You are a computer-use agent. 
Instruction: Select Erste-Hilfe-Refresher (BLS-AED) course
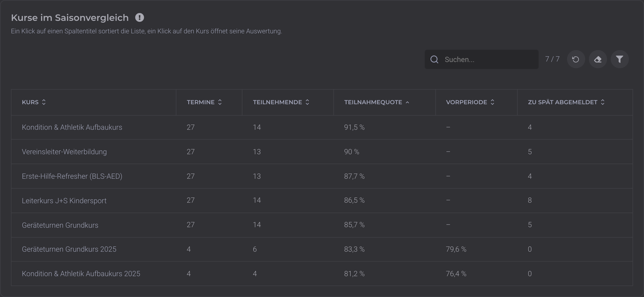[322, 176]
